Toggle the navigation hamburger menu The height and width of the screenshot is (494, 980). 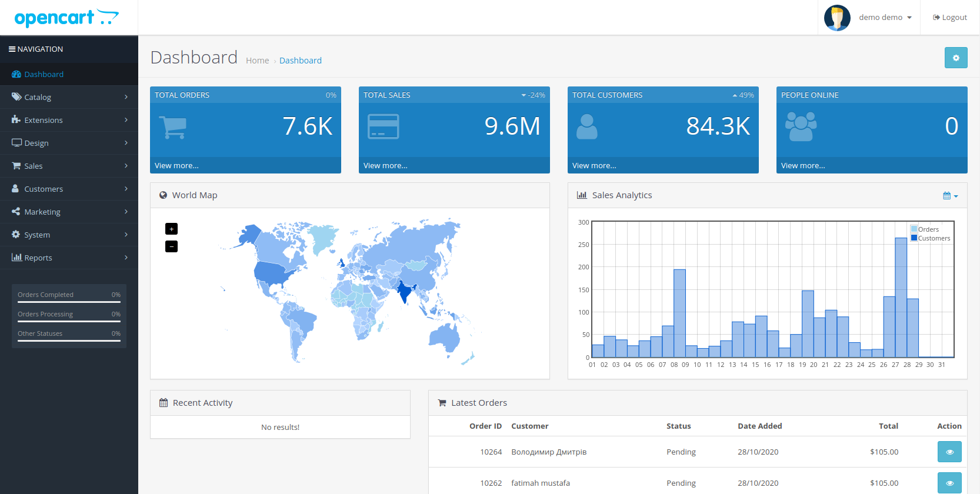coord(12,49)
